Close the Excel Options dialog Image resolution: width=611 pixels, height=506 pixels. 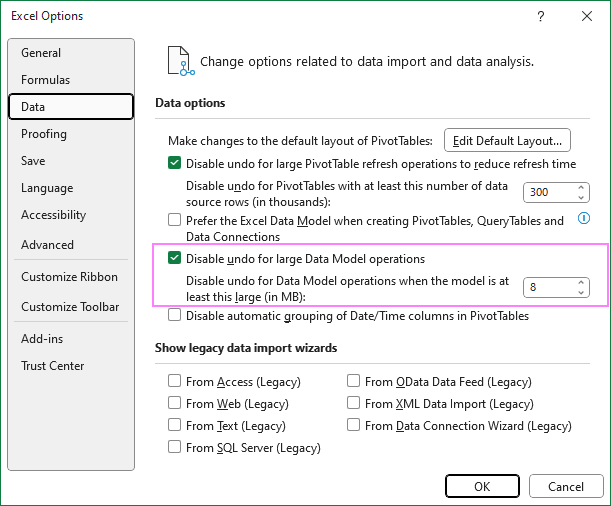[587, 16]
